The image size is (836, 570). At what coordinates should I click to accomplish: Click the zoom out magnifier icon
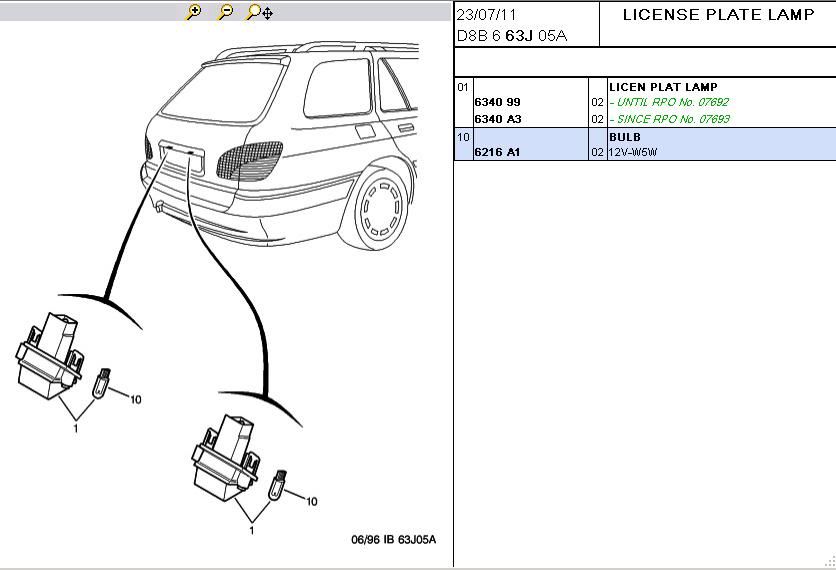(226, 12)
